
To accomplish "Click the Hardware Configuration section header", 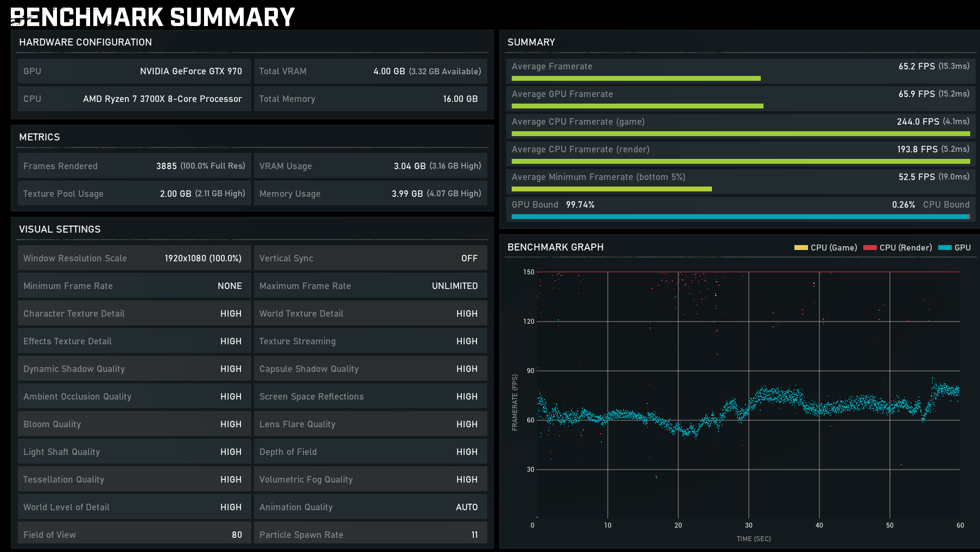I will pyautogui.click(x=85, y=42).
